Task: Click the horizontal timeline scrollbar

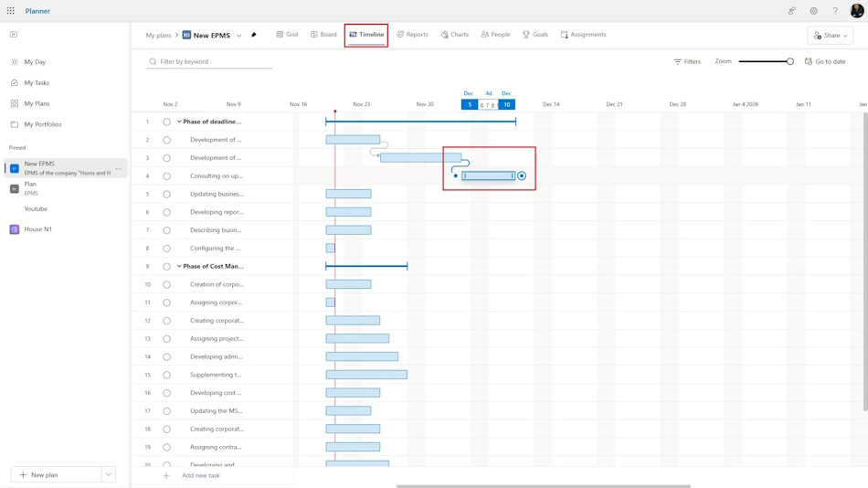Action: click(543, 486)
